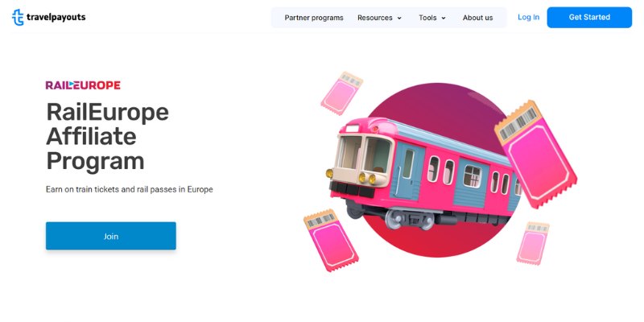Click the Log In link

coord(529,17)
